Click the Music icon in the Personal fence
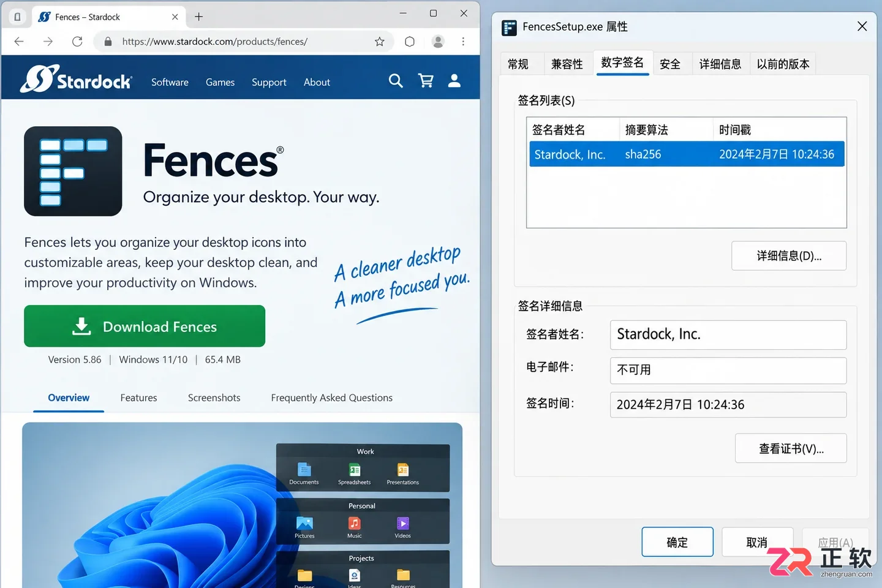Image resolution: width=882 pixels, height=588 pixels. coord(355,524)
